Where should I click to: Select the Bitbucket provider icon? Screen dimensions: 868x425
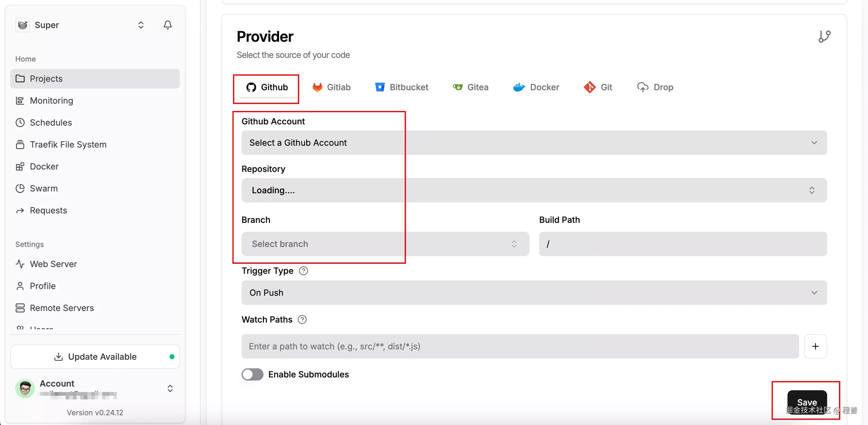click(x=380, y=87)
